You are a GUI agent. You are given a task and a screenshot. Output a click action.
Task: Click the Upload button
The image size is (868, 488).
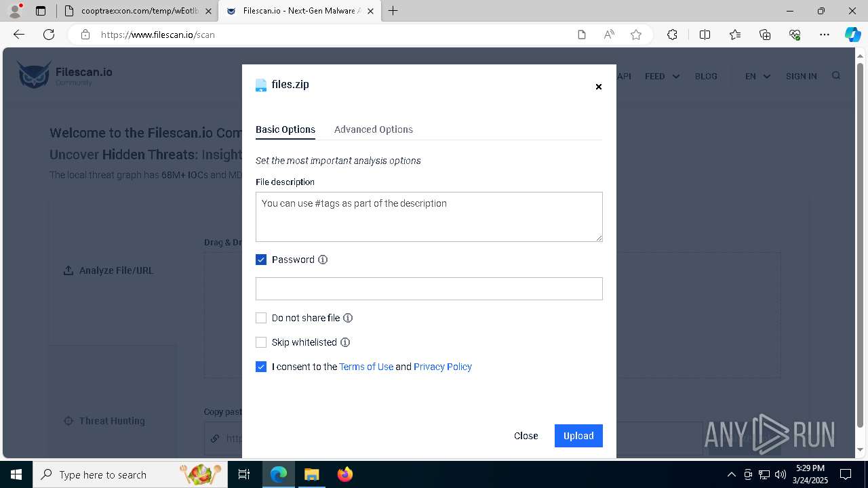click(x=578, y=436)
